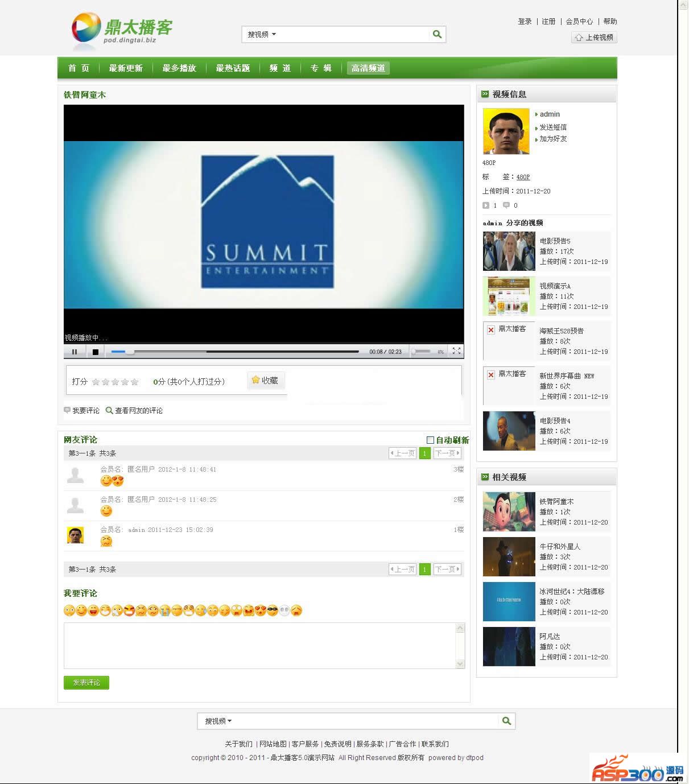Image resolution: width=689 pixels, height=784 pixels.
Task: Click the 发表评论 submit comment button
Action: pyautogui.click(x=86, y=683)
